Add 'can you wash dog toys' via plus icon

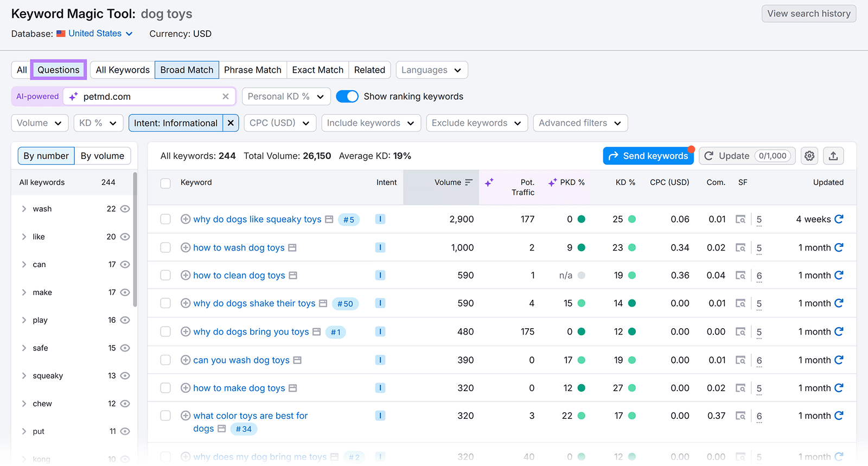coord(186,360)
